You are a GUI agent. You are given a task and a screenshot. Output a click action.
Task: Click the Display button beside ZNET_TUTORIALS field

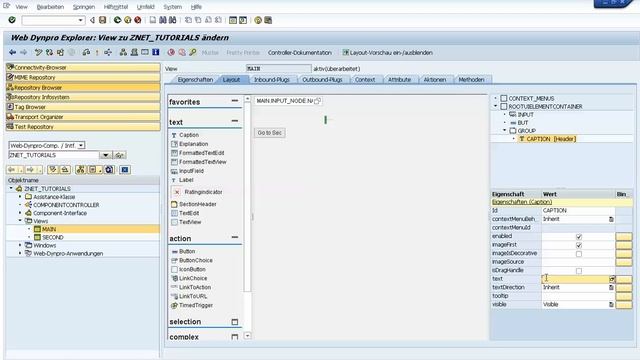point(119,155)
